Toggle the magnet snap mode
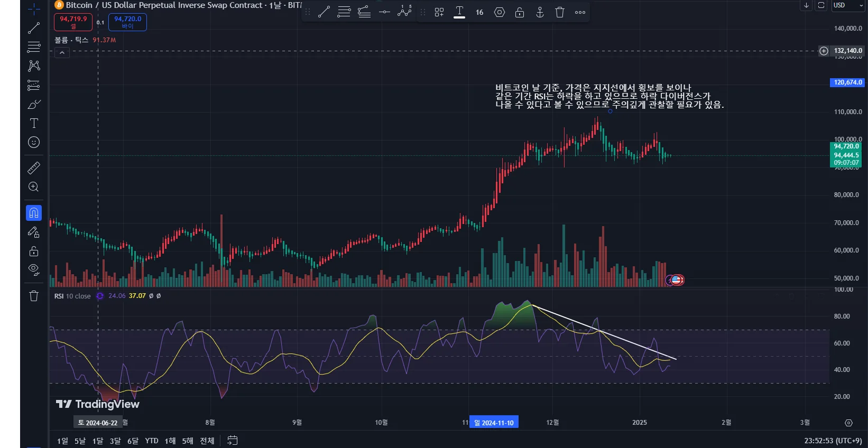 [34, 213]
